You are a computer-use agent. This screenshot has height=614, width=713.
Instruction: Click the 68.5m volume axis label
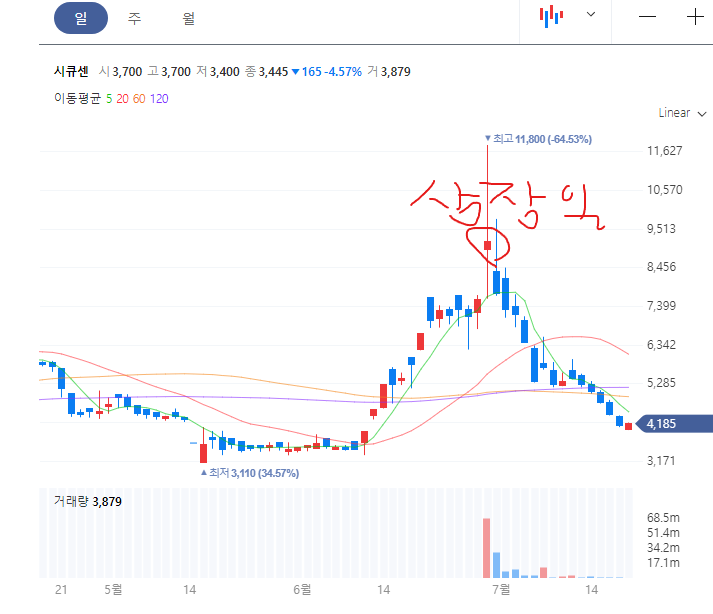663,518
